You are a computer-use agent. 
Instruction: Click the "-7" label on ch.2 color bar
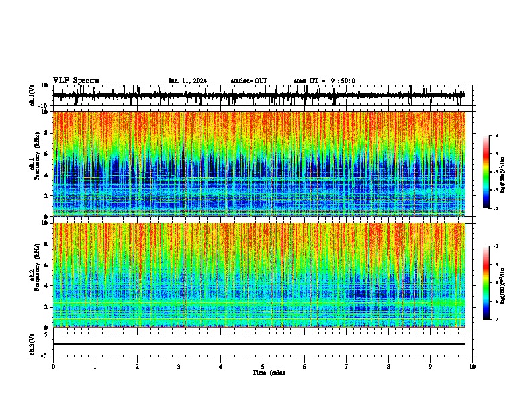(x=496, y=320)
